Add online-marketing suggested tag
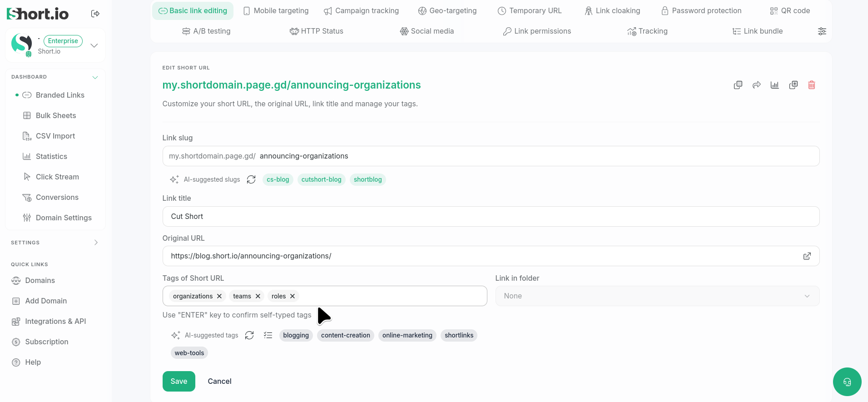The image size is (868, 402). 407,335
